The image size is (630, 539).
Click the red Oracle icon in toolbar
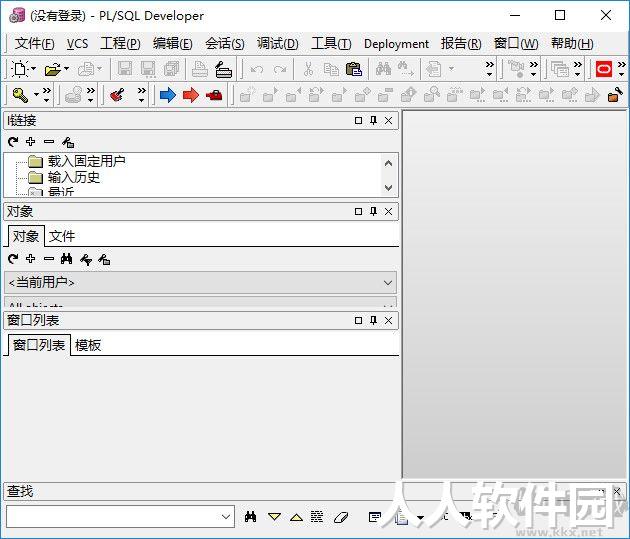pos(603,69)
